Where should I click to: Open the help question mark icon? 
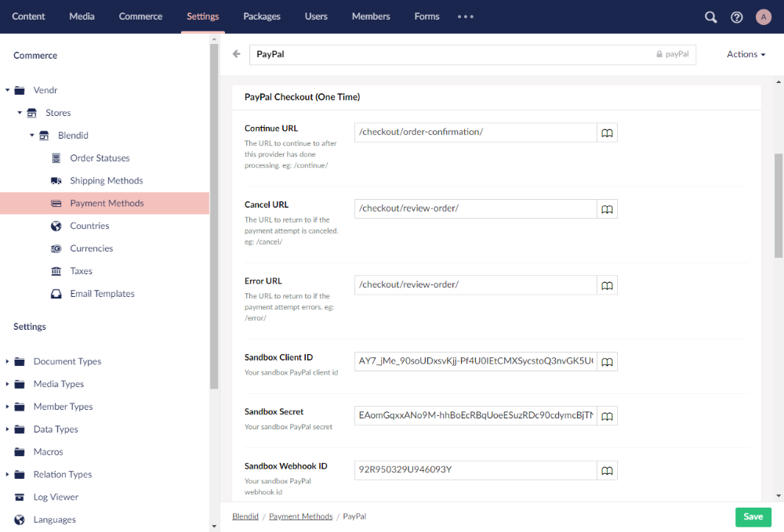[736, 17]
